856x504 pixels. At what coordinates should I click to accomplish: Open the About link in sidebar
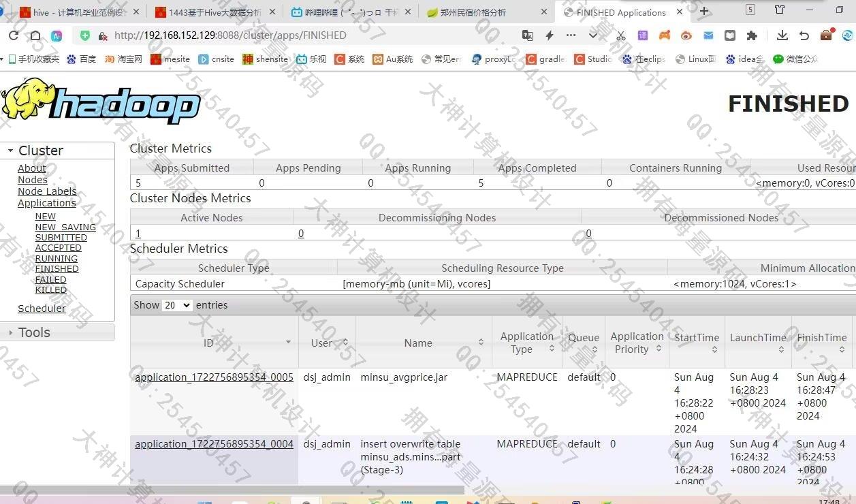[32, 168]
